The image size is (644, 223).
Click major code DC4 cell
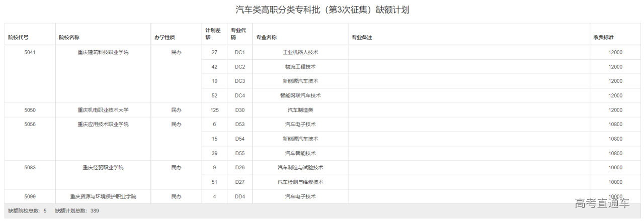239,95
